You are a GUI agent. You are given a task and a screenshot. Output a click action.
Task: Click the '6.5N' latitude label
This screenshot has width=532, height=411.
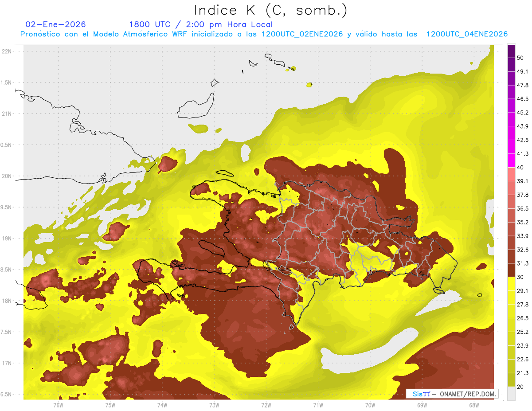point(7,395)
